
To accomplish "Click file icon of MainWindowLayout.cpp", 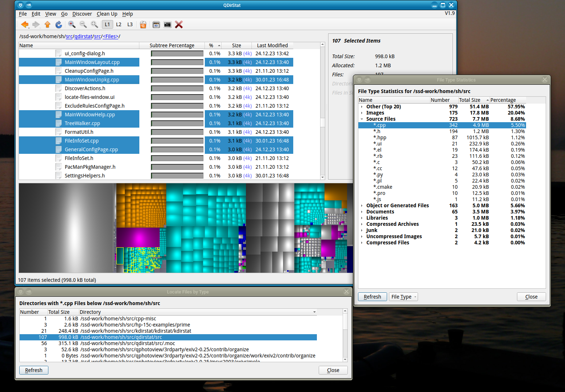I will coord(58,62).
